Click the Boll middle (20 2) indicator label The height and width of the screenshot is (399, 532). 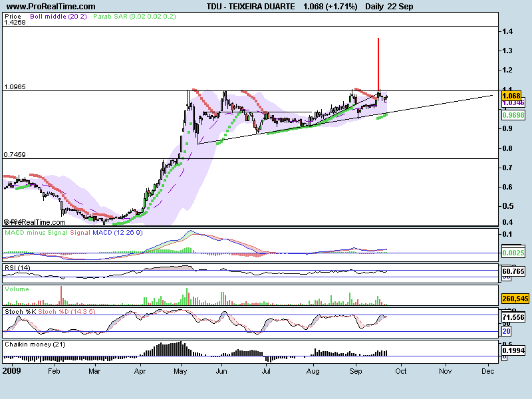pyautogui.click(x=59, y=16)
